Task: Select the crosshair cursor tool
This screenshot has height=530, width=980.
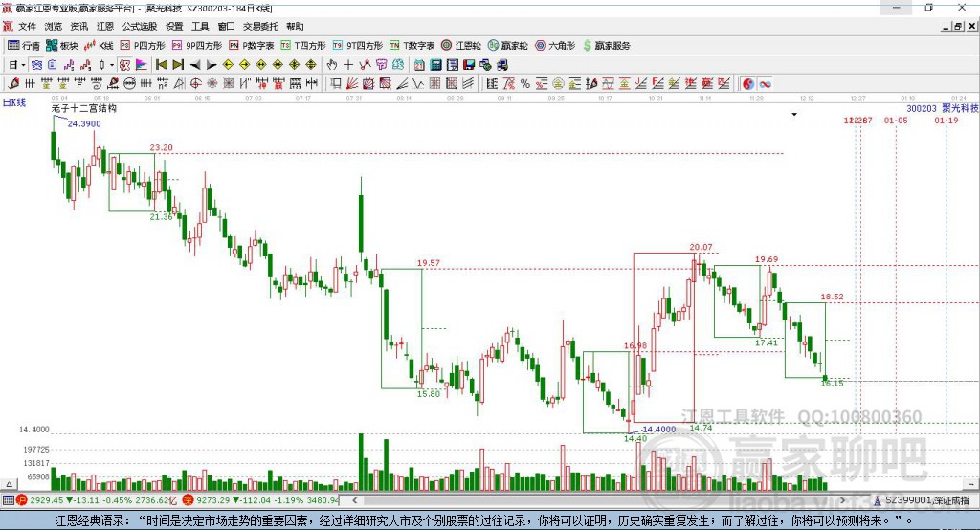Action: tap(348, 65)
